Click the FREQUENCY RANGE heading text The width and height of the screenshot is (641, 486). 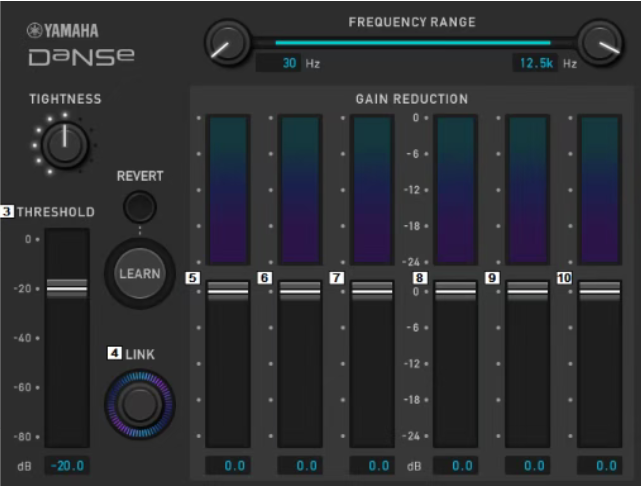412,22
